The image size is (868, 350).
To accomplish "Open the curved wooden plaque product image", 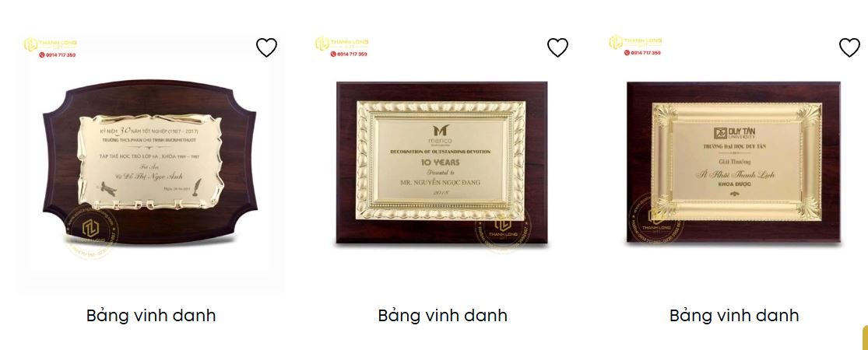I will click(x=150, y=163).
